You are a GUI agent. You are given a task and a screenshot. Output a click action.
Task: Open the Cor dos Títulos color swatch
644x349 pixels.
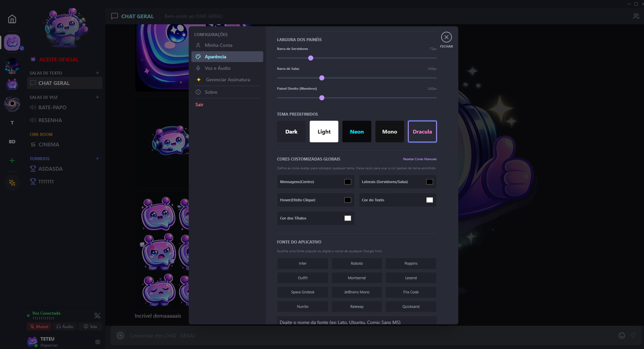[x=348, y=218]
